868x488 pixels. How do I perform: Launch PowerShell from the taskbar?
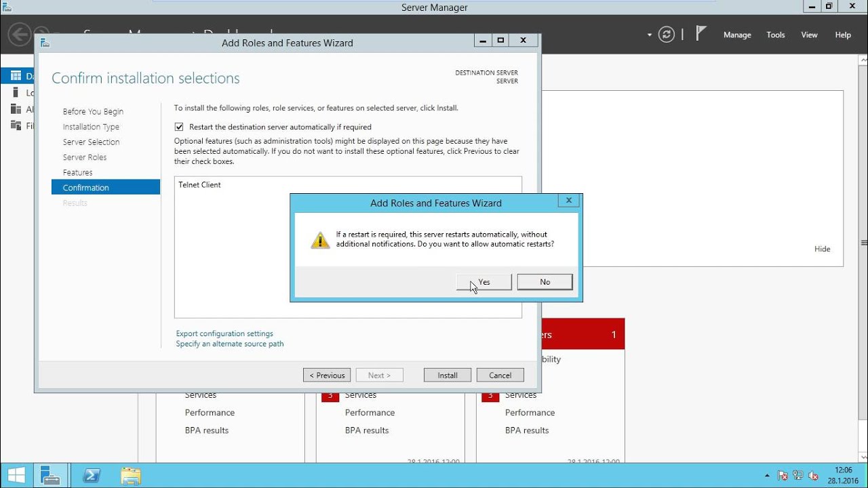[92, 476]
